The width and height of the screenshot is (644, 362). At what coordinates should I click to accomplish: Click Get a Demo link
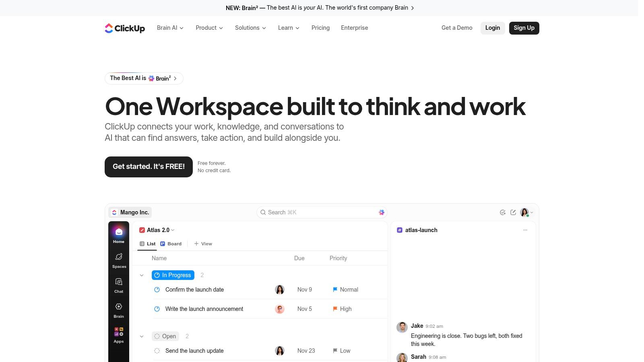(x=457, y=28)
